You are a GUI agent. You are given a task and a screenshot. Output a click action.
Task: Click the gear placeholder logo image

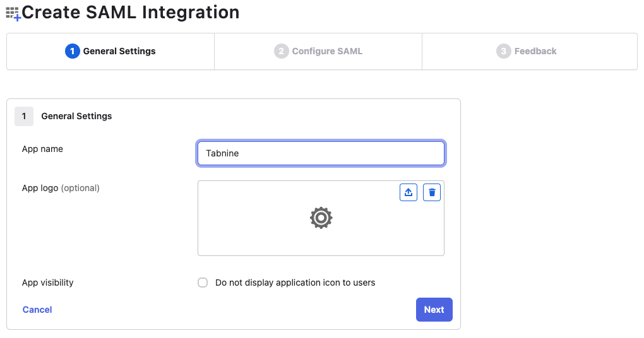coord(321,218)
